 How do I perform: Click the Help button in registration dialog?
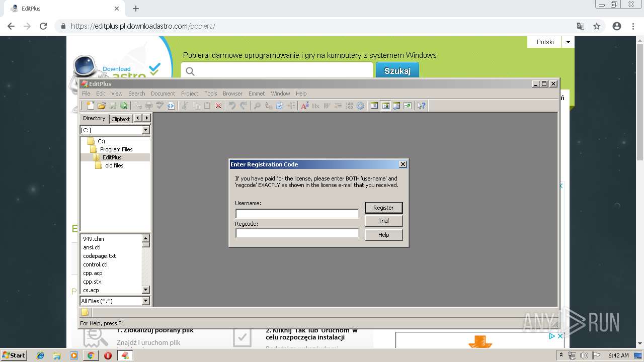383,235
